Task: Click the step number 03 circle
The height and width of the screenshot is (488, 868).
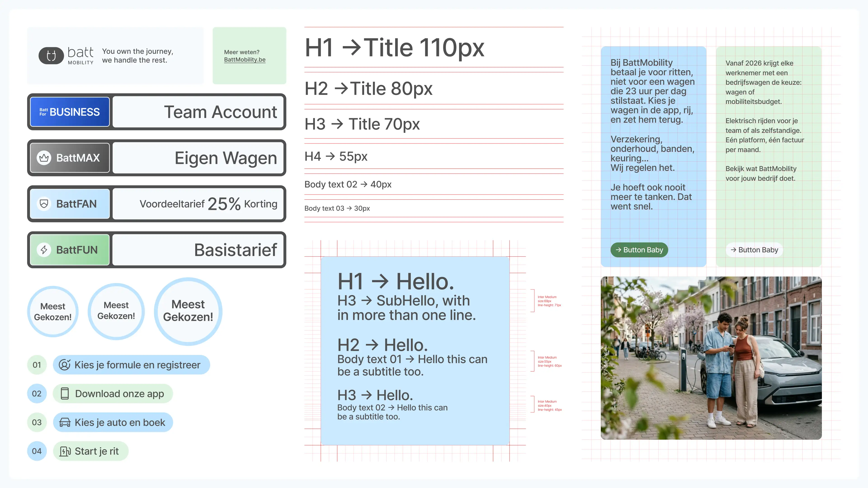Action: click(37, 422)
